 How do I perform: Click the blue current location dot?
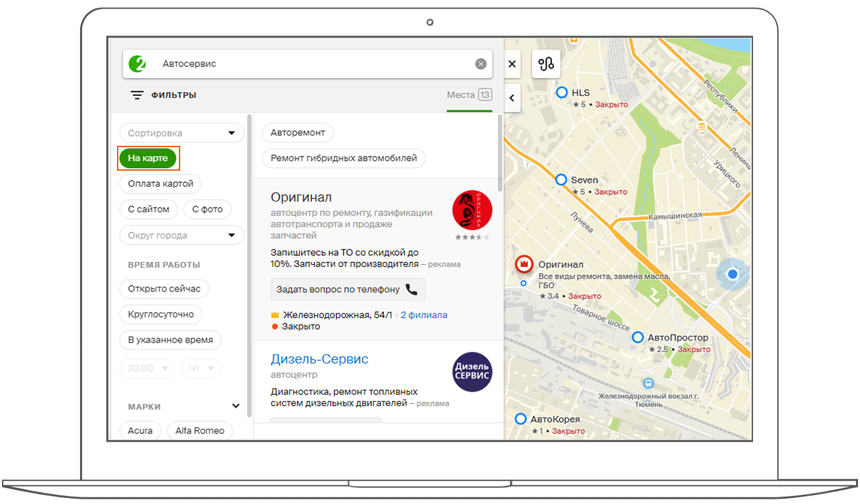(x=733, y=274)
